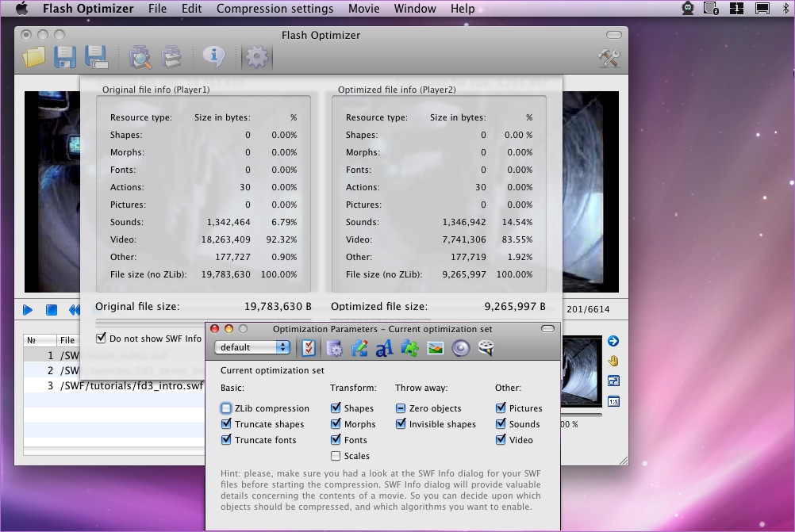The width and height of the screenshot is (795, 532).
Task: Toggle the Zero objects checkbox
Action: pos(401,408)
